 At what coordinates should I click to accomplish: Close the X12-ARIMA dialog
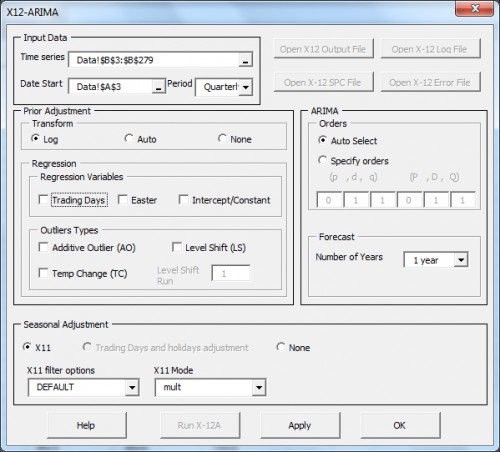coord(475,8)
